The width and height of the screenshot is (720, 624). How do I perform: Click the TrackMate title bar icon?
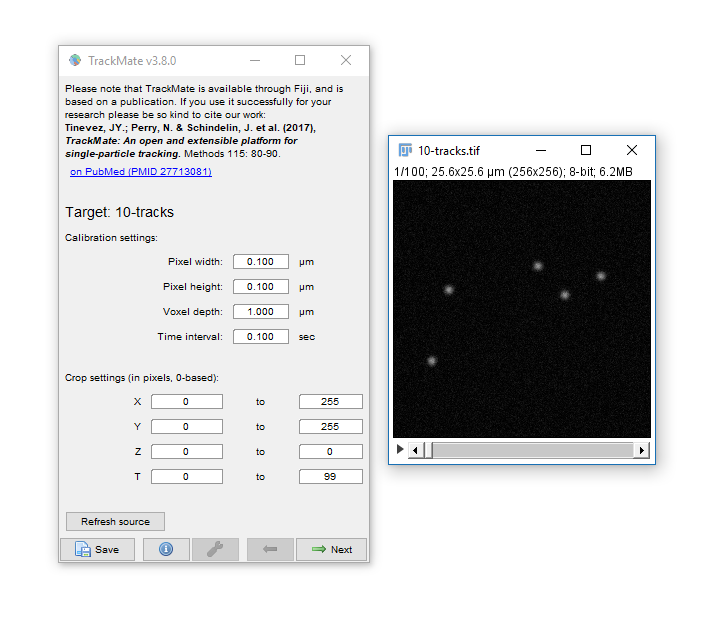click(x=75, y=60)
